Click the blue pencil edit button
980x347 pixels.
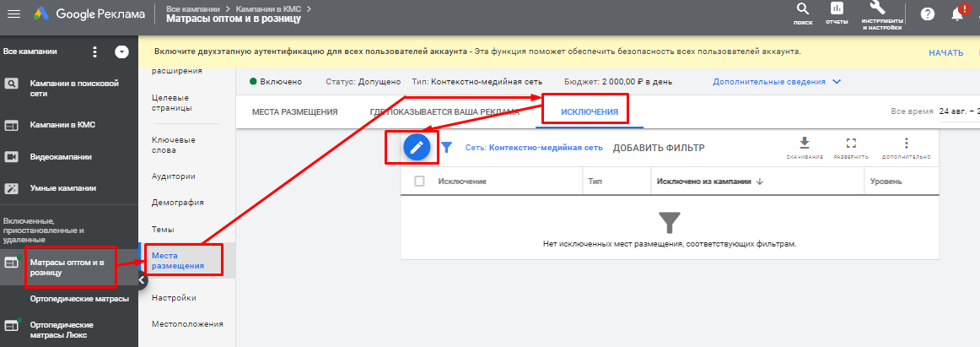pos(416,147)
